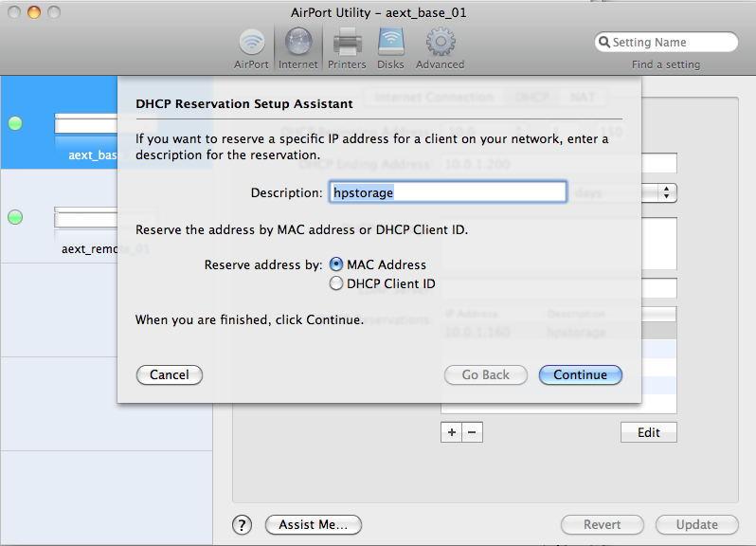This screenshot has height=546, width=756.
Task: Click the Description text field
Action: [x=448, y=192]
